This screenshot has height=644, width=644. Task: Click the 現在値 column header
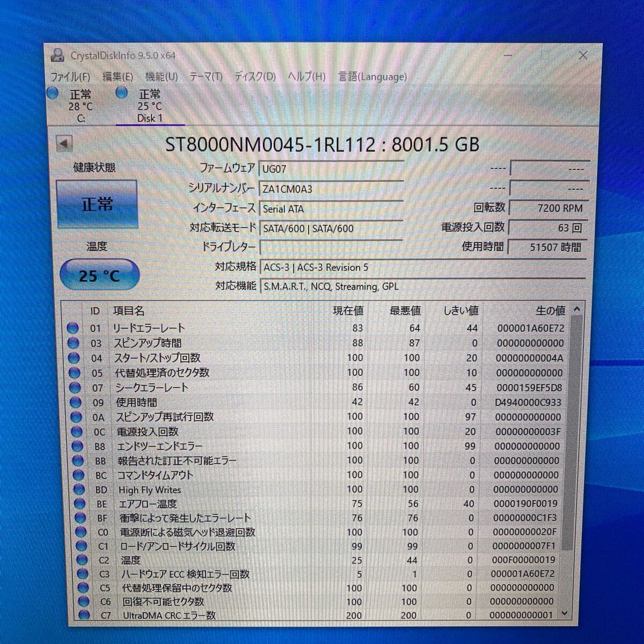point(348,311)
